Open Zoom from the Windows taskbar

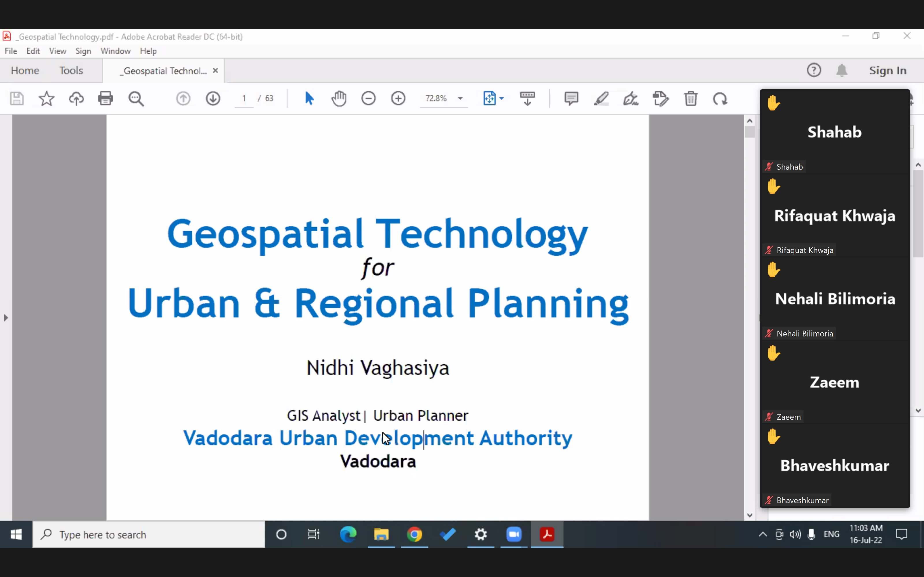coord(514,534)
